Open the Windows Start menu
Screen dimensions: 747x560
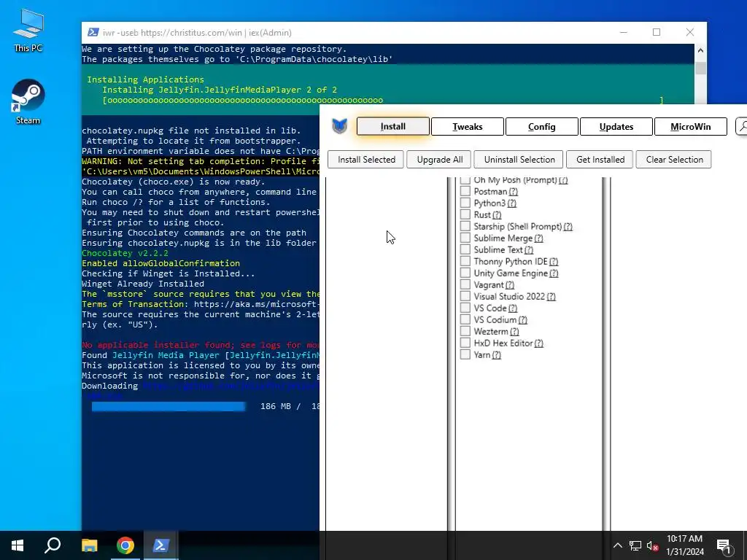(18, 545)
